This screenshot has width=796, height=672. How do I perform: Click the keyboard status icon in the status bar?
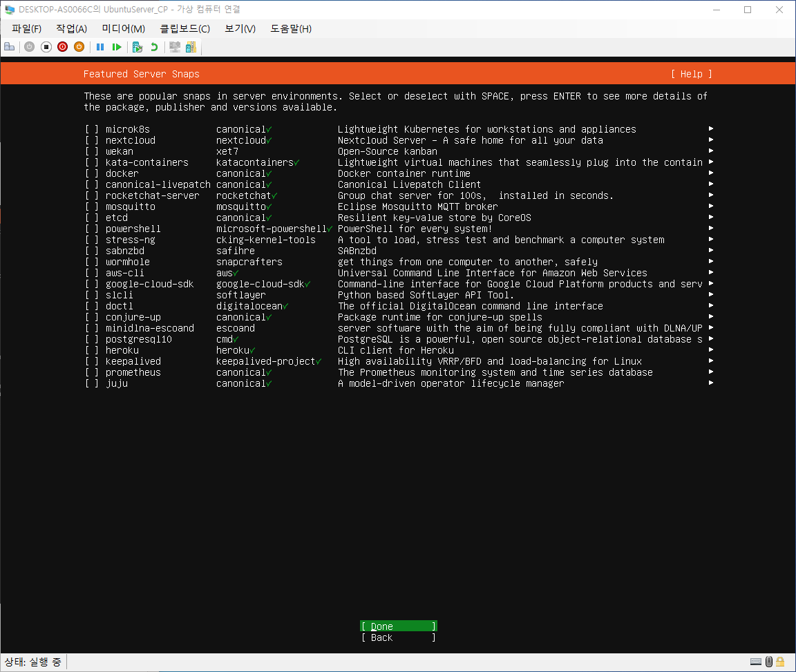pyautogui.click(x=756, y=662)
